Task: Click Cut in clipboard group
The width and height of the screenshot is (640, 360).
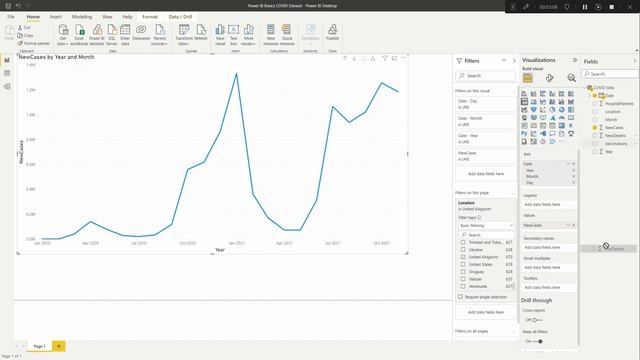Action: click(x=24, y=27)
